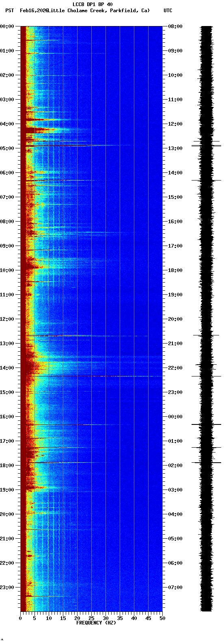Click the PST axis label "02:00"

click(7, 75)
